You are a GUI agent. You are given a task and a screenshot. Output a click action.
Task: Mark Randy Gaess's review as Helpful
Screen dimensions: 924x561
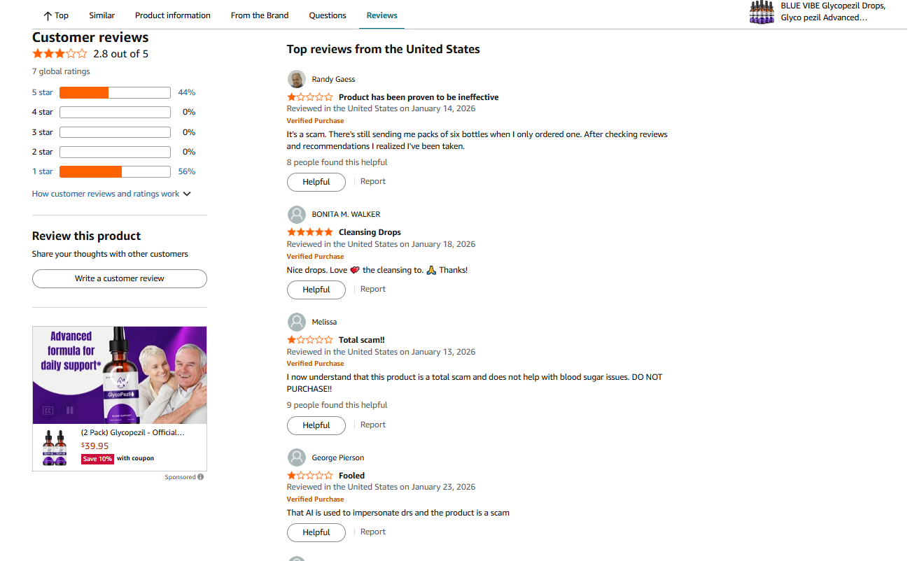316,182
